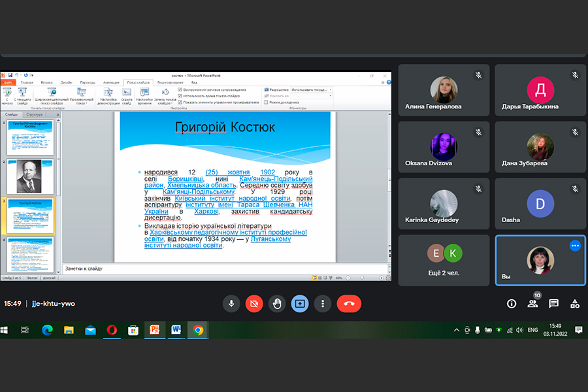Toggle Использовать время показа слайдов checkbox
This screenshot has height=392, width=588.
[x=180, y=96]
